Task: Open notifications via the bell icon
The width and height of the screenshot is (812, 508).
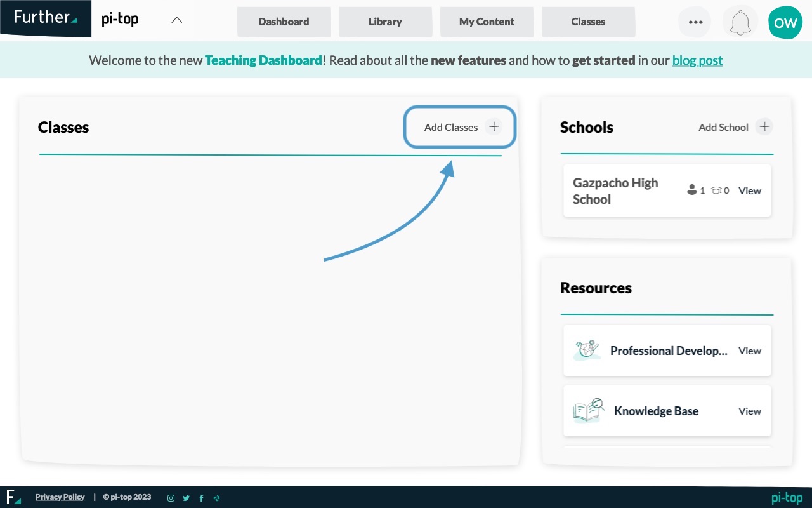Action: tap(740, 22)
